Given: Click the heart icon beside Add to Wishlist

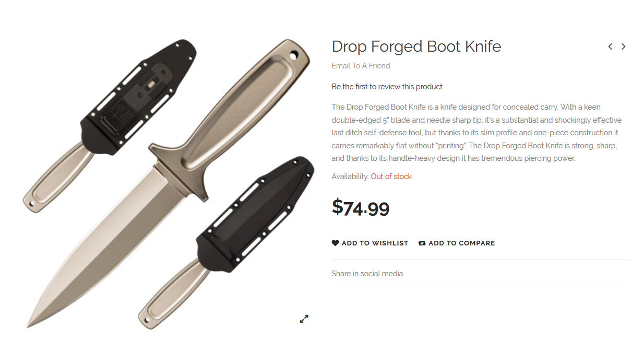Looking at the screenshot, I should tap(335, 243).
